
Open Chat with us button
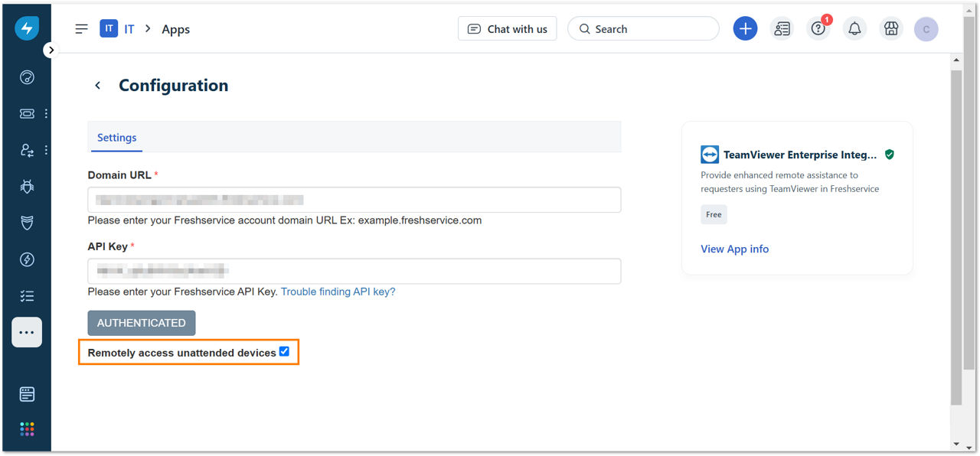[x=507, y=29]
